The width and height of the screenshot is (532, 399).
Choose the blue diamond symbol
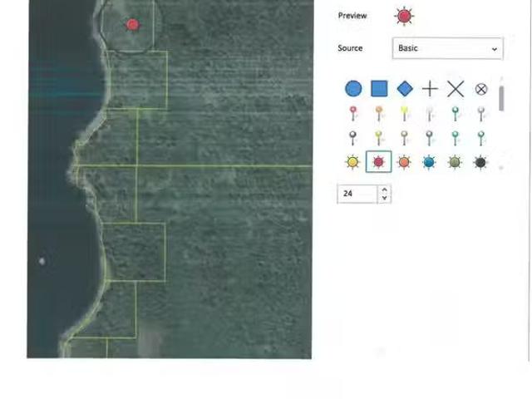pos(405,89)
